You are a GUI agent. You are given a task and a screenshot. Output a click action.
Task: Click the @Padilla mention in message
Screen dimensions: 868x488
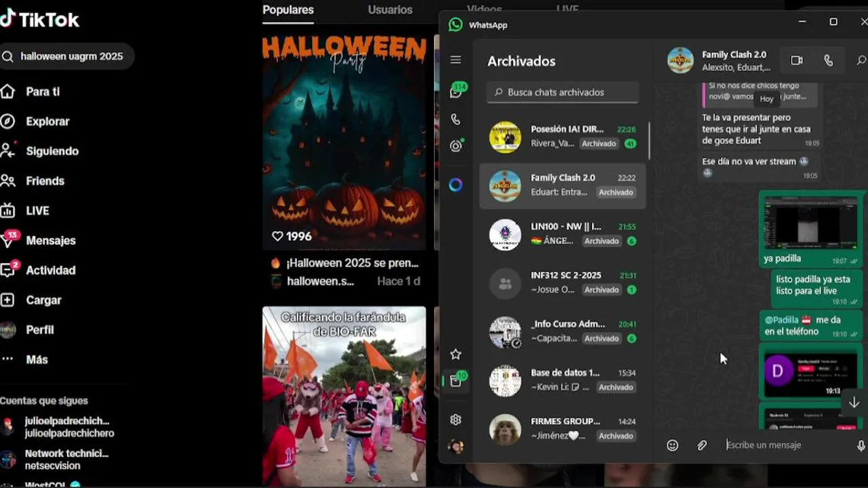(x=782, y=320)
